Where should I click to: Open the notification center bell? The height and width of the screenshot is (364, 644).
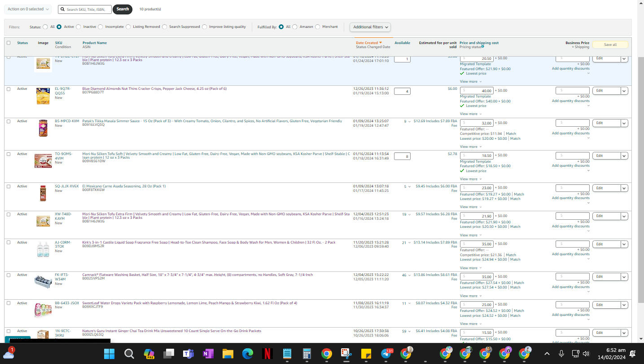[x=633, y=354]
